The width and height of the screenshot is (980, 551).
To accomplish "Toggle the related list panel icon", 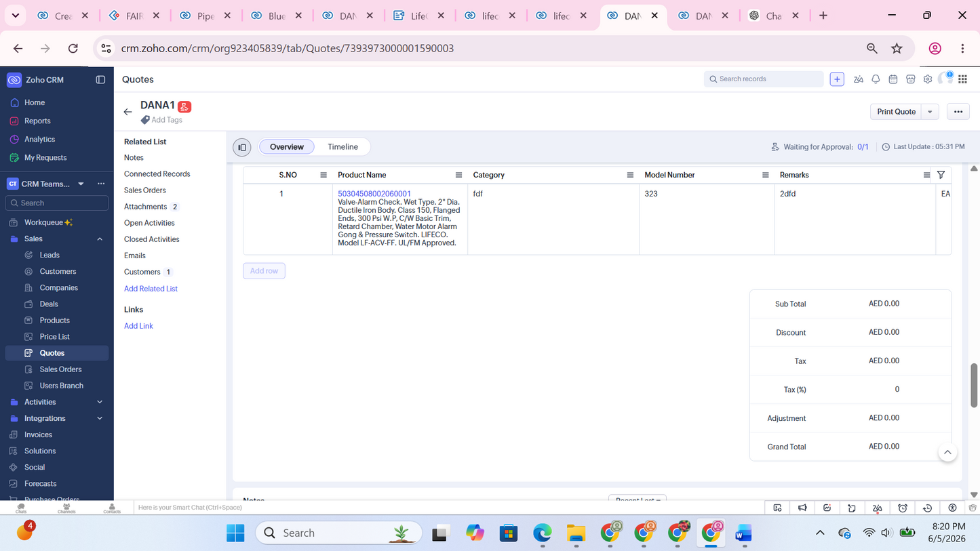I will coord(242,148).
